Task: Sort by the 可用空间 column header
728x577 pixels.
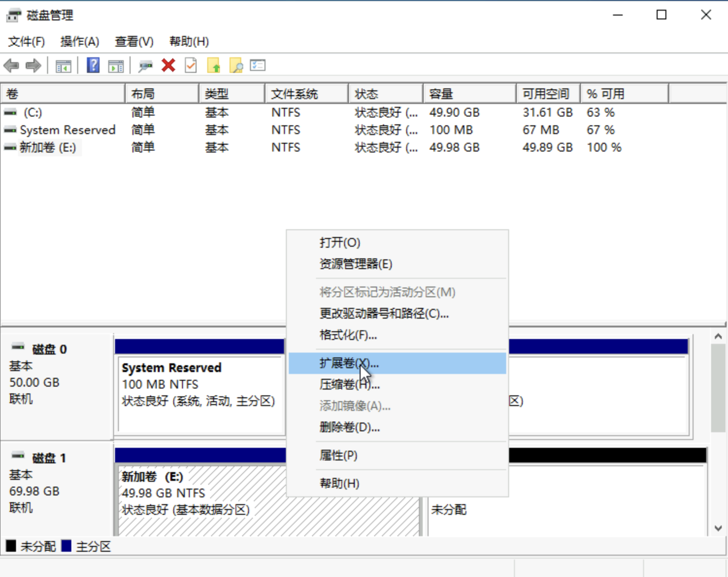Action: (548, 94)
